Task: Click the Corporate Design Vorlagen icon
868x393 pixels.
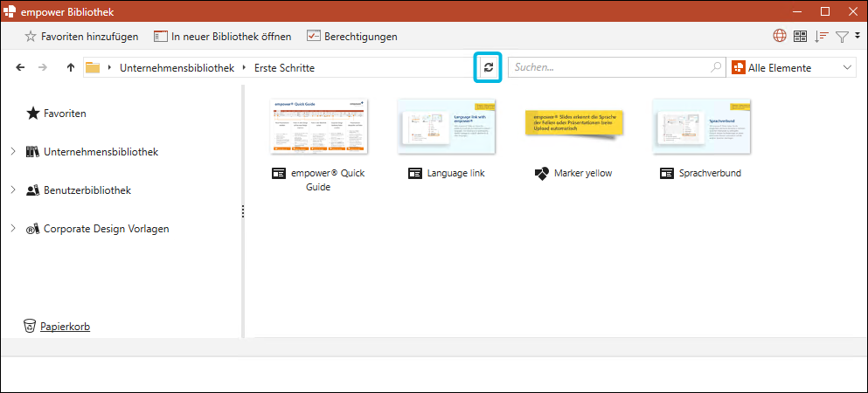Action: click(32, 229)
